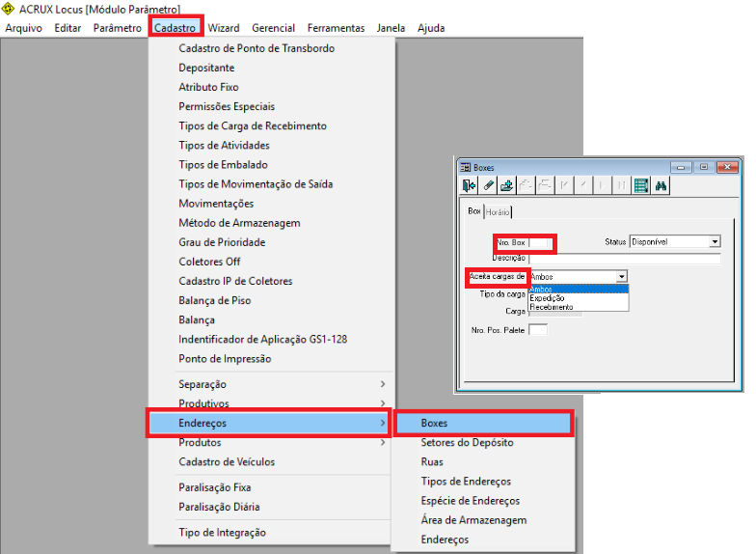The width and height of the screenshot is (756, 554).
Task: Open the Janela menu
Action: click(x=391, y=28)
